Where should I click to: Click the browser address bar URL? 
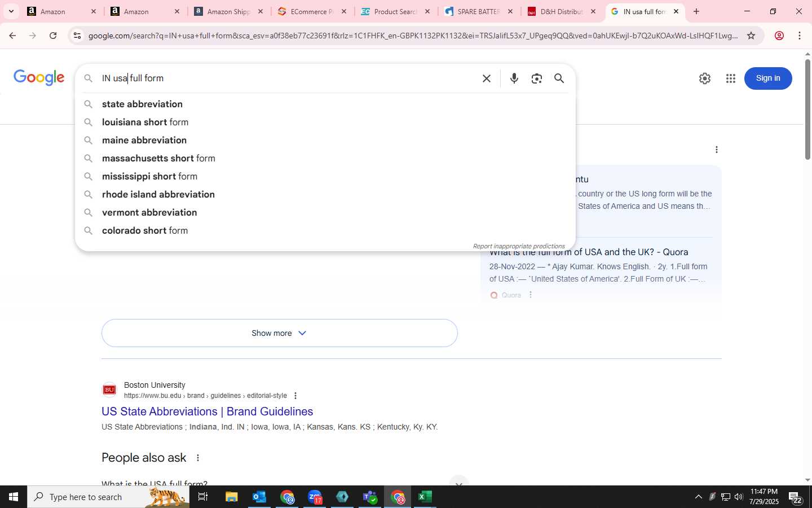413,36
